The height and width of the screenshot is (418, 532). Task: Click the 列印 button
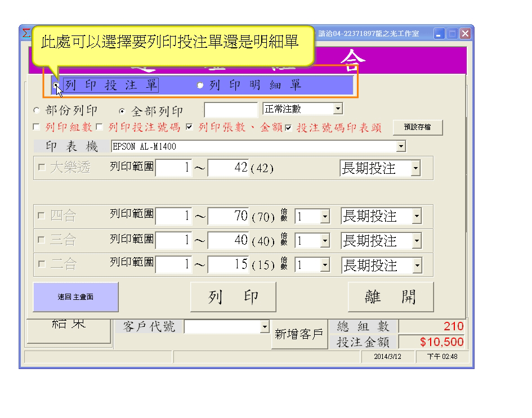[233, 297]
